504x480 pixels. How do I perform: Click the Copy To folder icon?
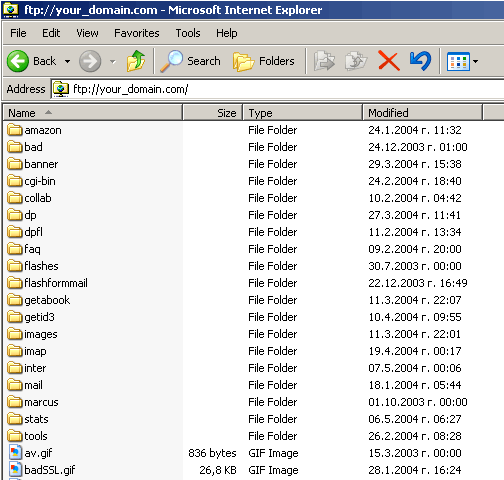(356, 61)
